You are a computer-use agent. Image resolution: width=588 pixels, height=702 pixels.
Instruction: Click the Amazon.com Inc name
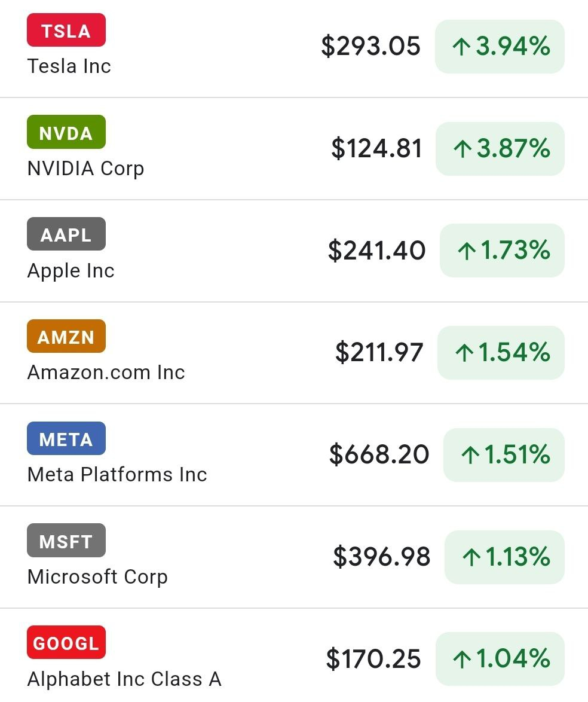pos(106,373)
